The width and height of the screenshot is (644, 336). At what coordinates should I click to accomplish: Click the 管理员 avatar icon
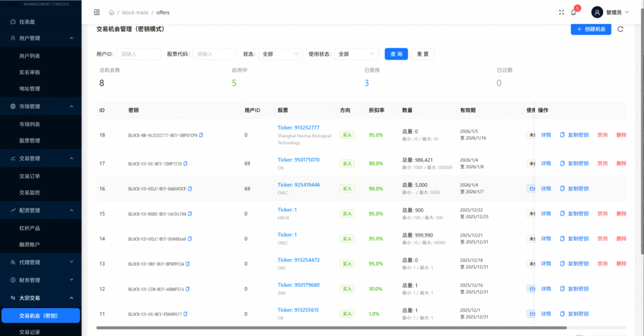click(597, 12)
